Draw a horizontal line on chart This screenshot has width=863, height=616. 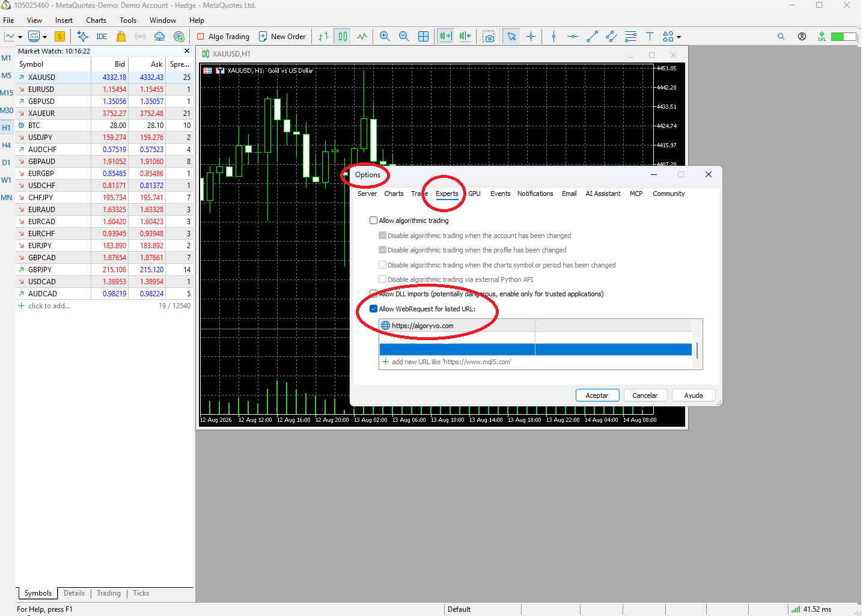(x=573, y=37)
